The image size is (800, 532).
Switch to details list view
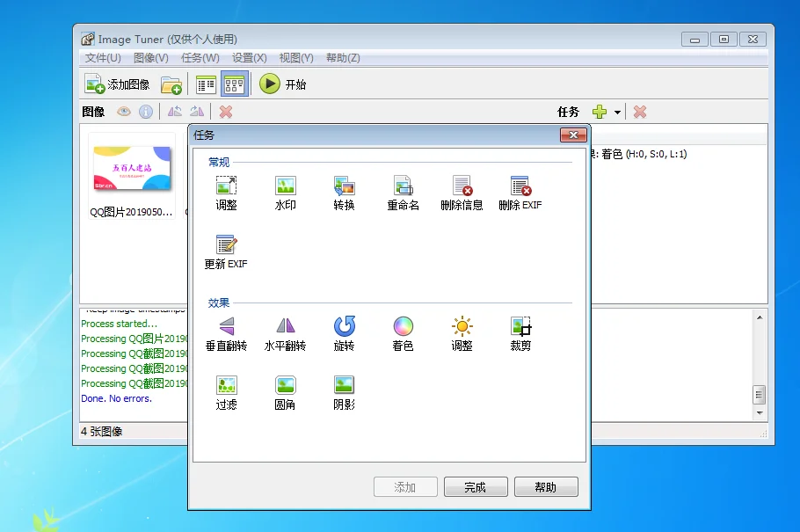pos(206,84)
